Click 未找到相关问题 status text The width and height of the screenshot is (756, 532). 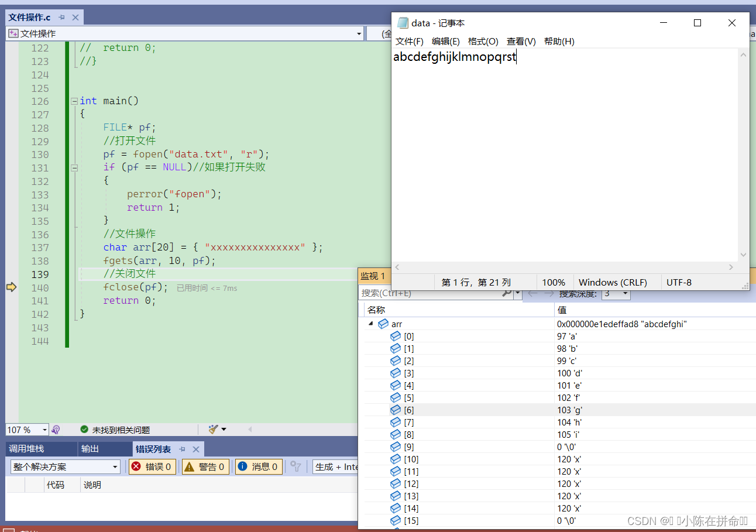121,430
